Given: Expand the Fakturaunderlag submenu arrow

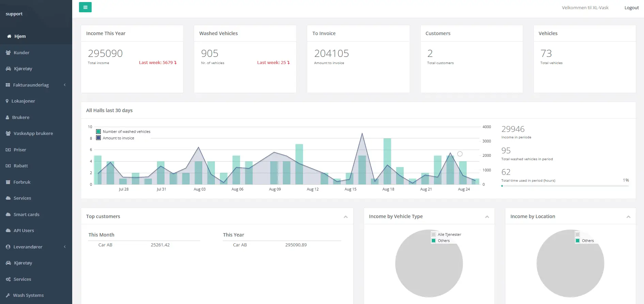Looking at the screenshot, I should tap(65, 85).
